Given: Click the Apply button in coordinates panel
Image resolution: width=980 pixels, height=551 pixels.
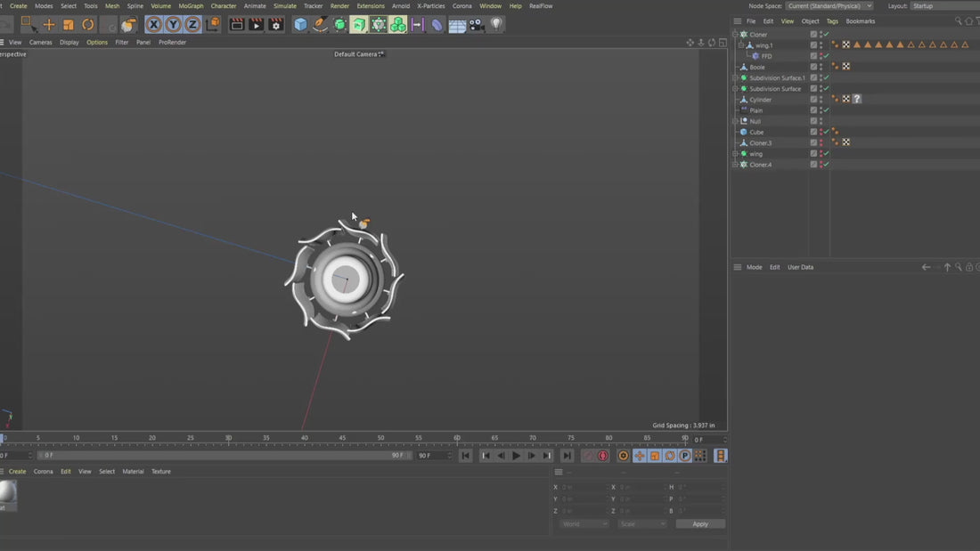Looking at the screenshot, I should click(x=700, y=524).
